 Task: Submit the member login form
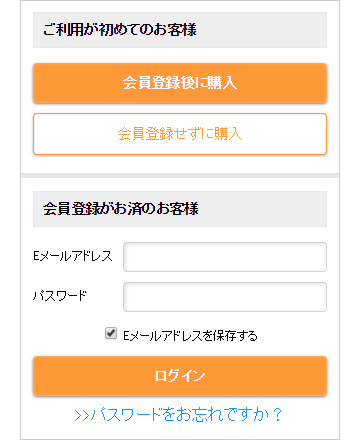tap(180, 376)
